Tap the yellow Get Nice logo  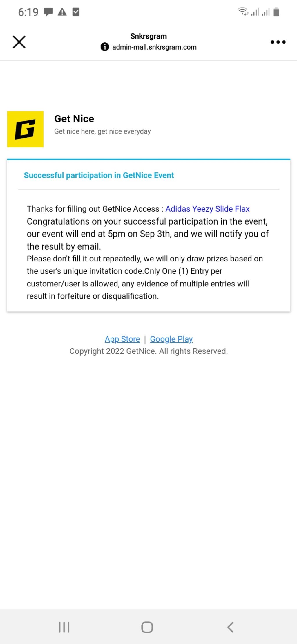click(25, 129)
